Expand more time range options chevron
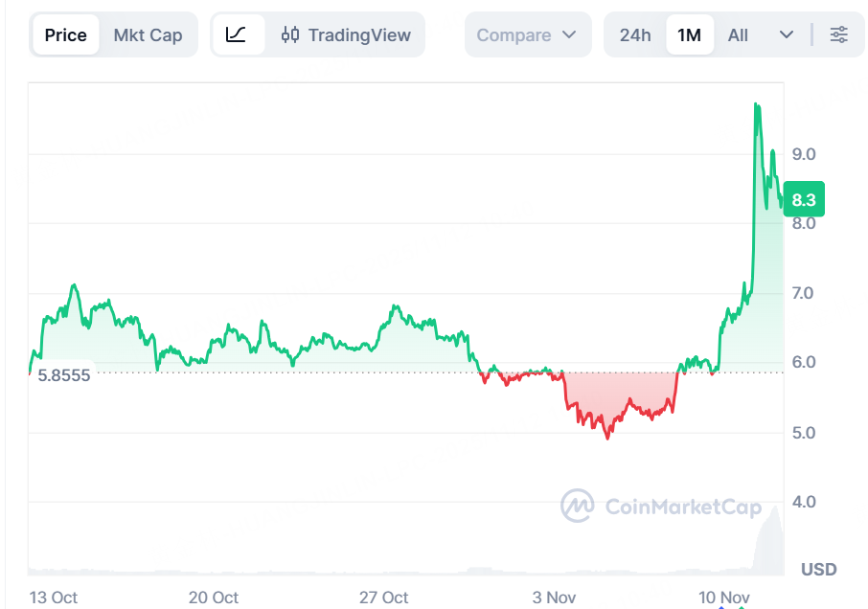868x609 pixels. tap(787, 35)
